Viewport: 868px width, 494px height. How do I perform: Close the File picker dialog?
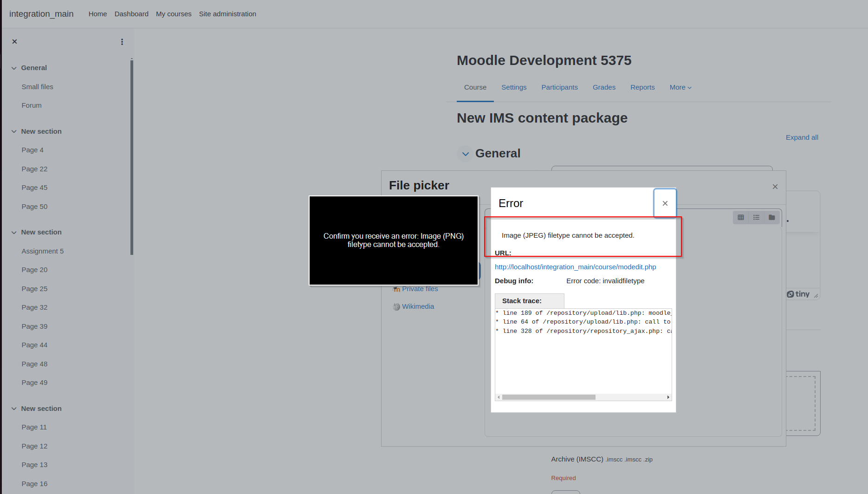(x=775, y=187)
